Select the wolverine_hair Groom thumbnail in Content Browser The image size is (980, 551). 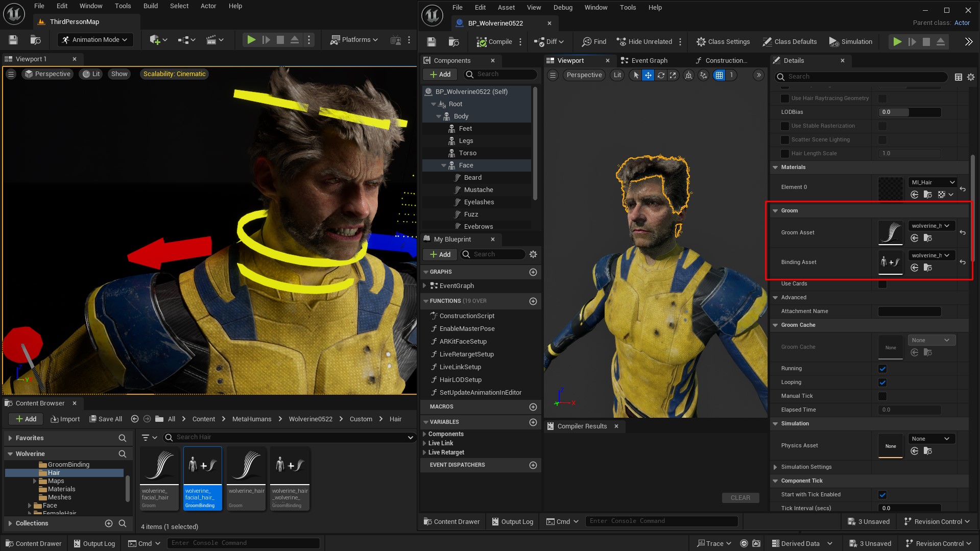tap(246, 465)
